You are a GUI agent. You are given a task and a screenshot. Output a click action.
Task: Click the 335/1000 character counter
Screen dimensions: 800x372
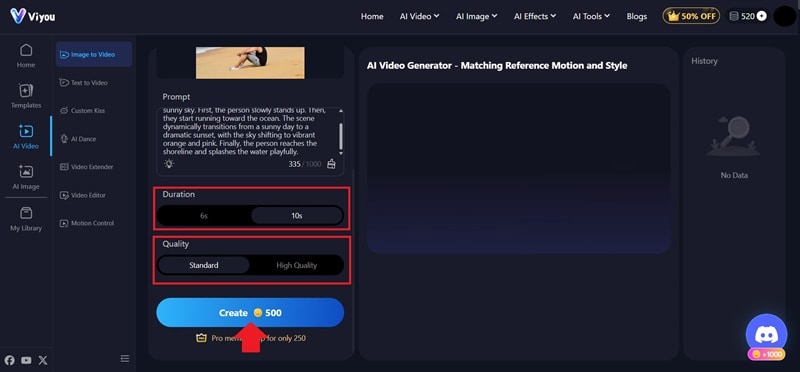305,164
